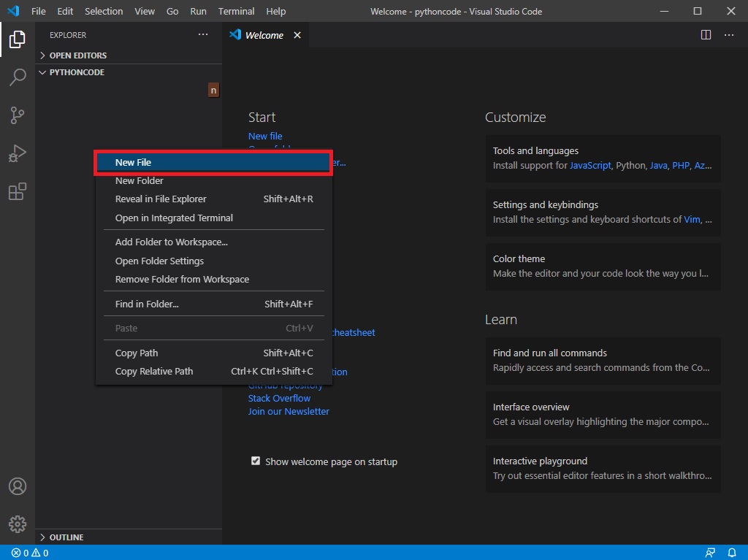Click the Java link in Tools and languages
The width and height of the screenshot is (748, 560).
click(x=658, y=166)
